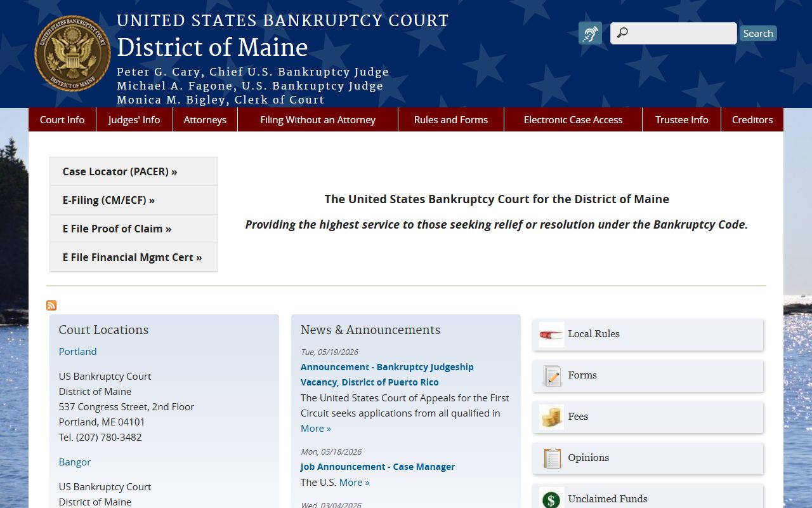Open the hearing accessibility icon
Viewport: 812px width, 508px height.
[590, 33]
